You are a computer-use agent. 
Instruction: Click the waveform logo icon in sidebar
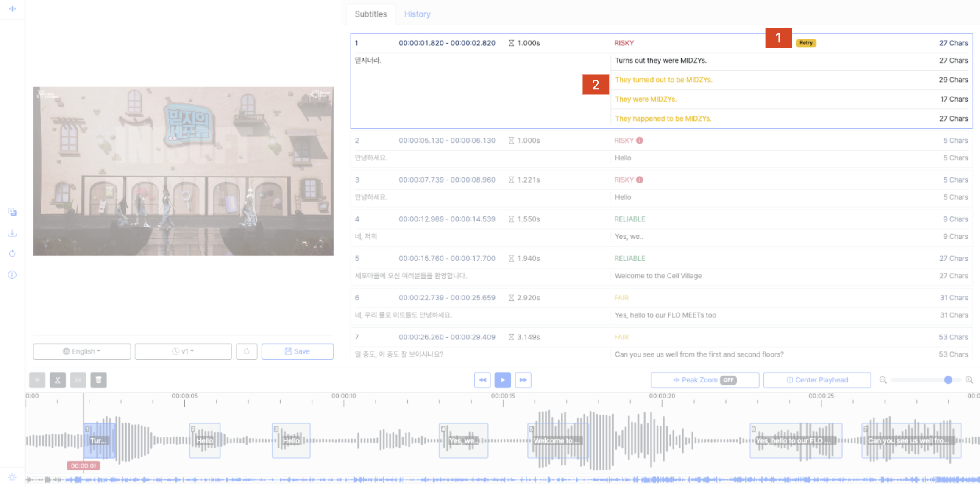12,8
